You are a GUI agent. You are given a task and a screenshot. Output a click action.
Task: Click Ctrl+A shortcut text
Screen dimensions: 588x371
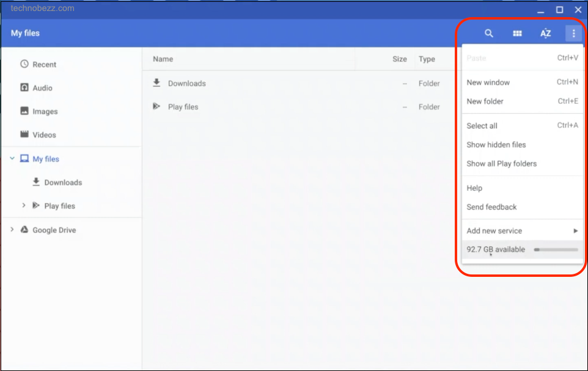(568, 125)
